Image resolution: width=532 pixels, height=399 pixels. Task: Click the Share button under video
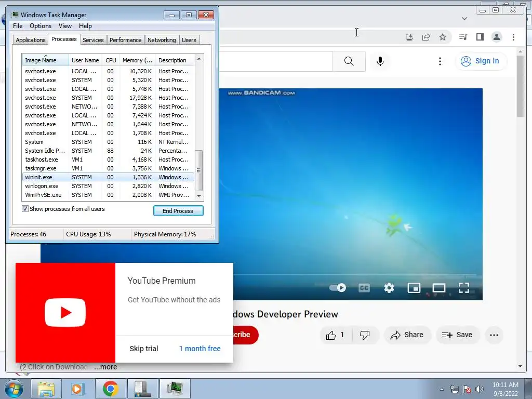tap(407, 335)
